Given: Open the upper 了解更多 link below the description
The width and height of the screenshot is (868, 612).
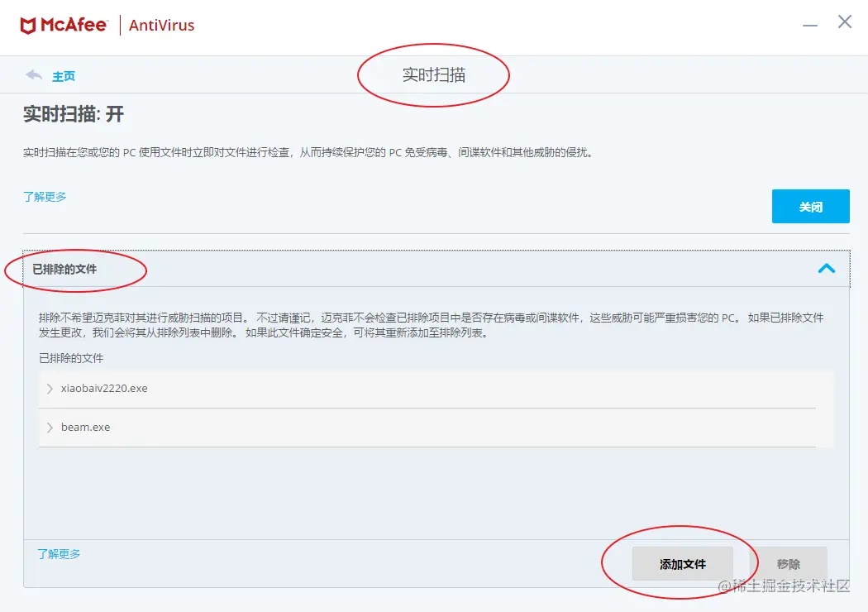Looking at the screenshot, I should pyautogui.click(x=45, y=197).
